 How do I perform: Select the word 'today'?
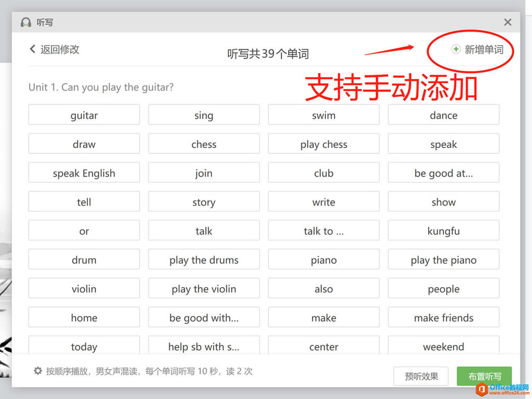[x=84, y=345]
